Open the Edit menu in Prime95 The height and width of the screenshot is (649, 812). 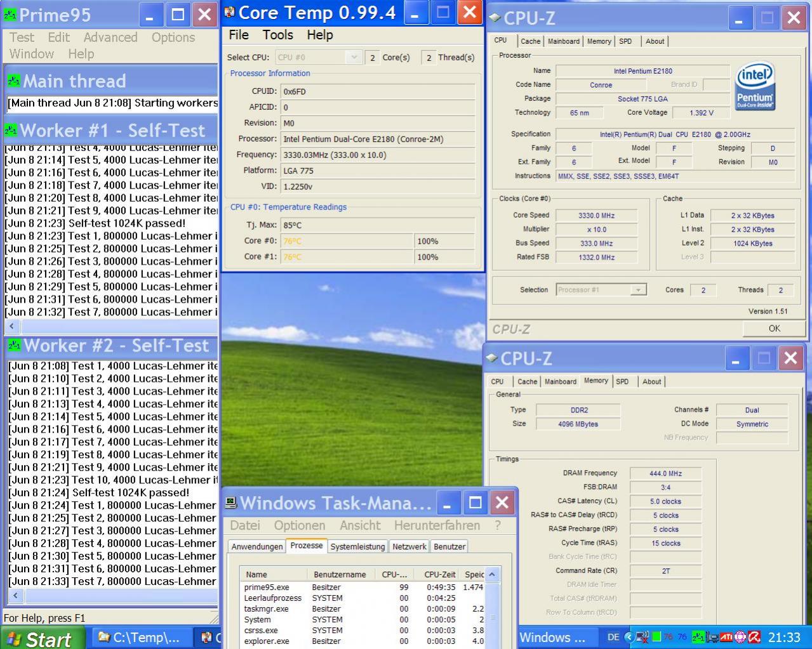click(59, 37)
